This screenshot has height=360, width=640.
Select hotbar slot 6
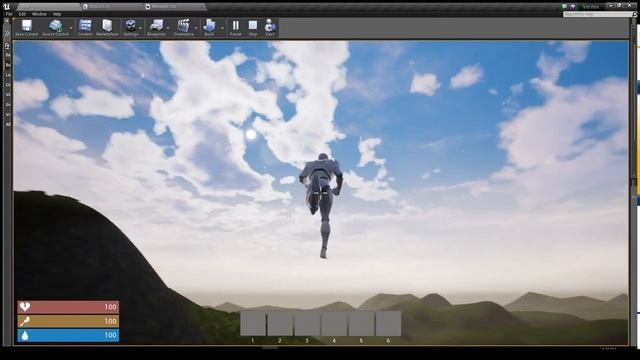click(x=388, y=323)
